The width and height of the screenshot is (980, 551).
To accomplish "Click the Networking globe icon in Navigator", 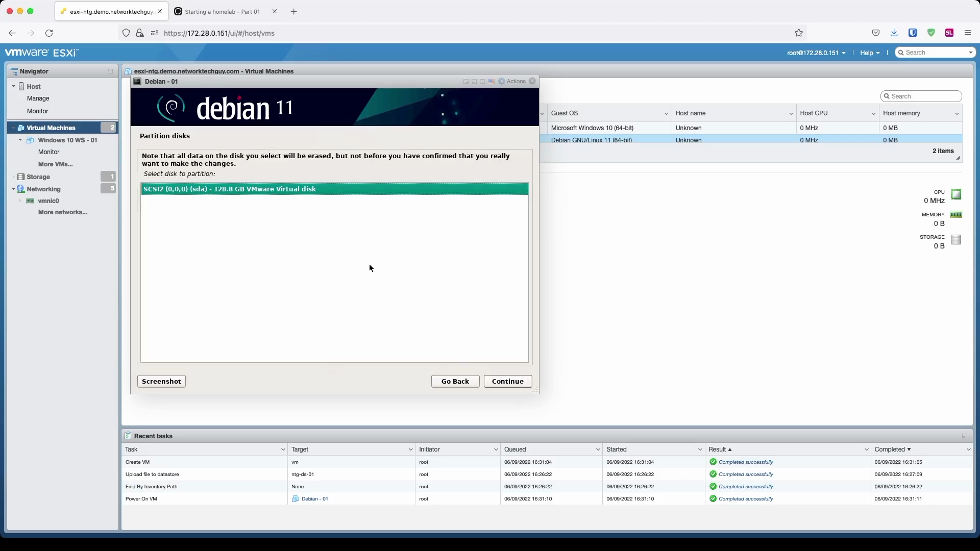I will 21,189.
